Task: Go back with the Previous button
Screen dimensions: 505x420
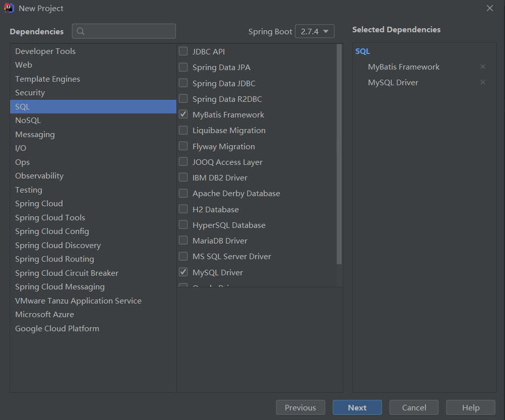Action: coord(300,407)
